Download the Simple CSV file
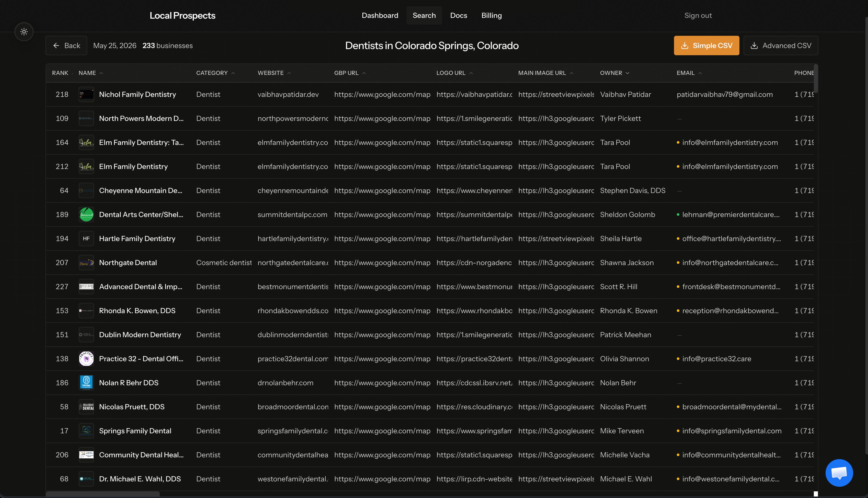Viewport: 868px width, 498px height. [x=706, y=46]
